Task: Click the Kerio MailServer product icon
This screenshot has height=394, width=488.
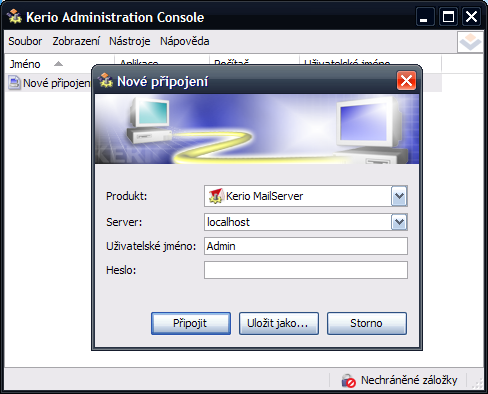Action: pyautogui.click(x=216, y=196)
